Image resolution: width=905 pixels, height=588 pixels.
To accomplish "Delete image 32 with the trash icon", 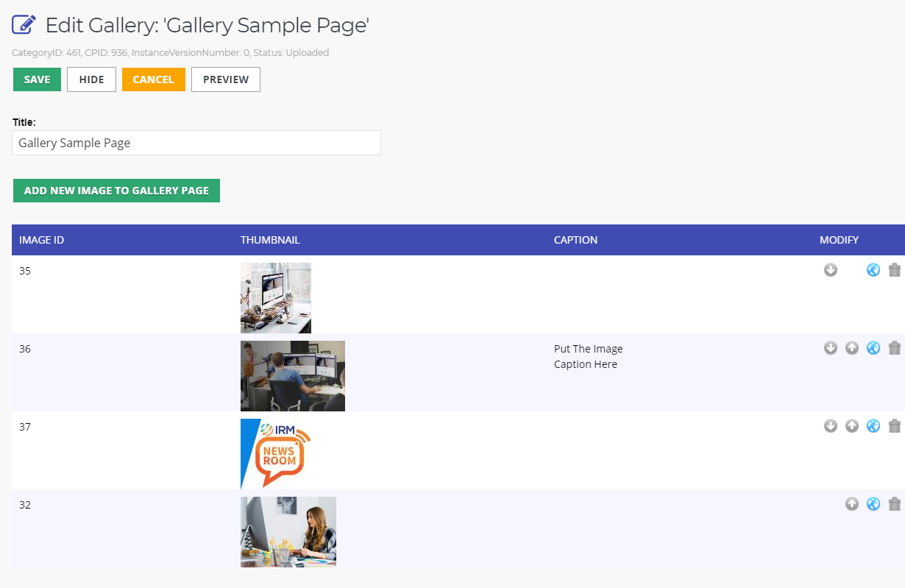I will click(895, 504).
